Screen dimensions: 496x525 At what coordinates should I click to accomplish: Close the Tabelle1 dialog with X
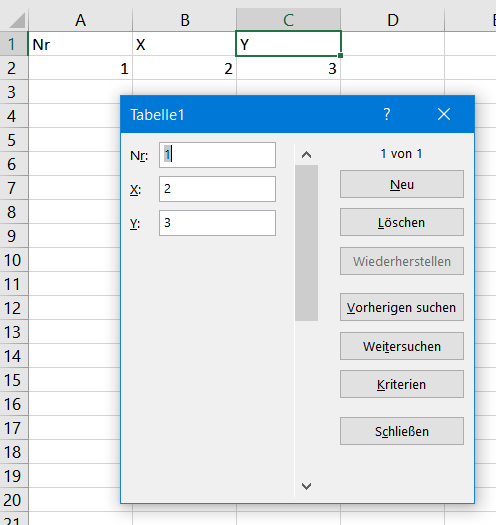click(444, 115)
